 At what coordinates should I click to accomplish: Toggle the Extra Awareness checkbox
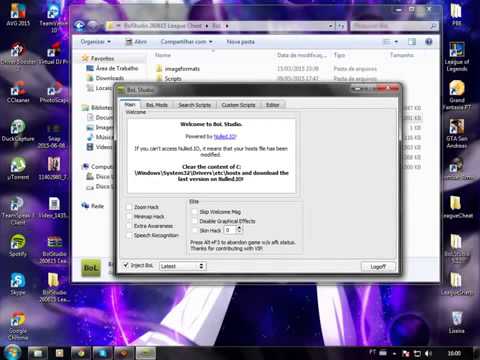coord(129,226)
